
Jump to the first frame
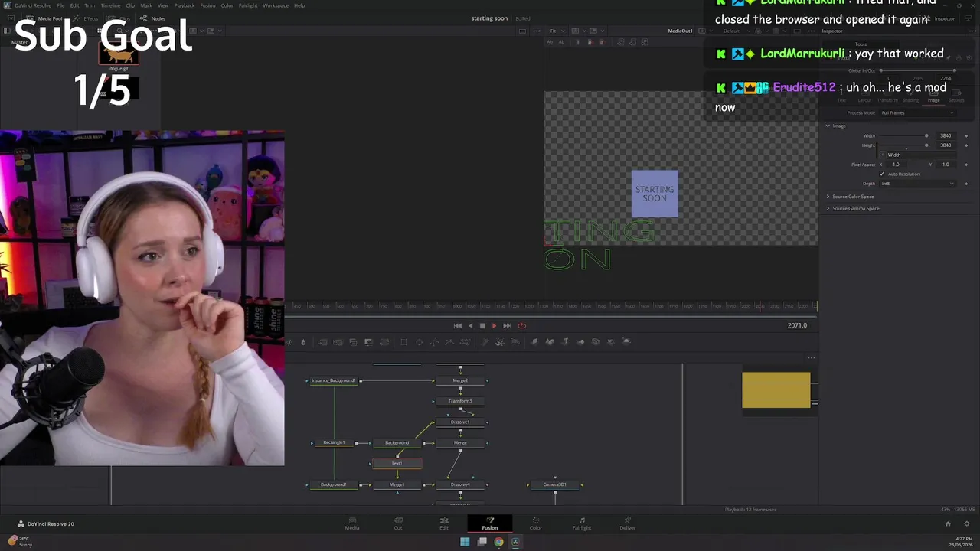pyautogui.click(x=458, y=325)
